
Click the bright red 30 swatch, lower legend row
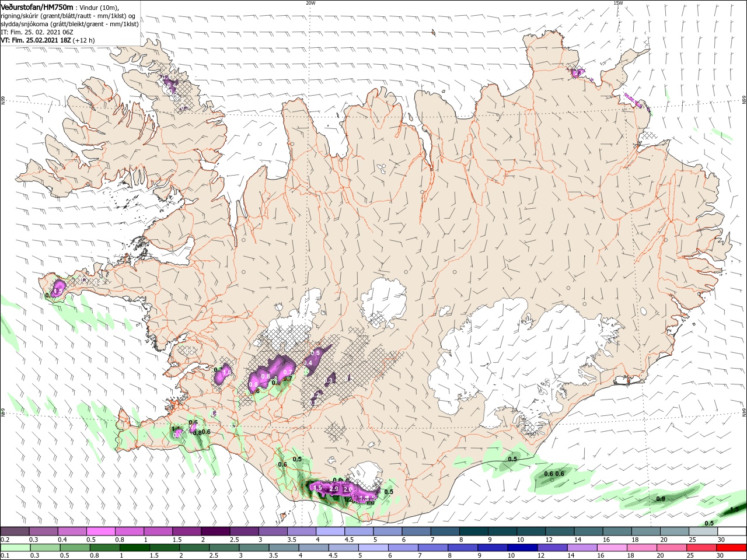[x=732, y=548]
